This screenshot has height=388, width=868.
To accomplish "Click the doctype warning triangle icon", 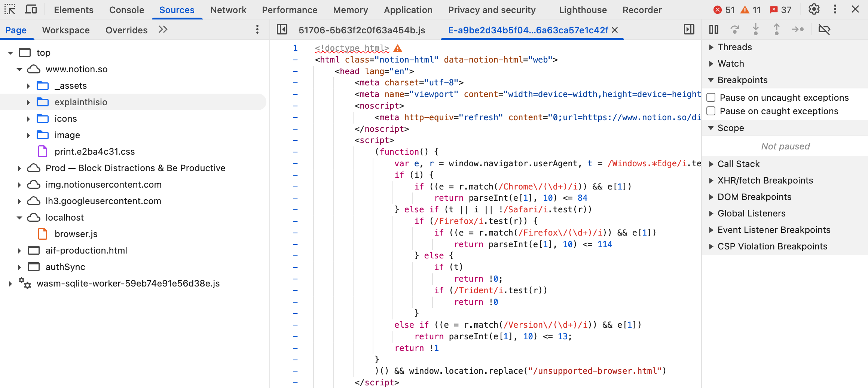I will 398,48.
